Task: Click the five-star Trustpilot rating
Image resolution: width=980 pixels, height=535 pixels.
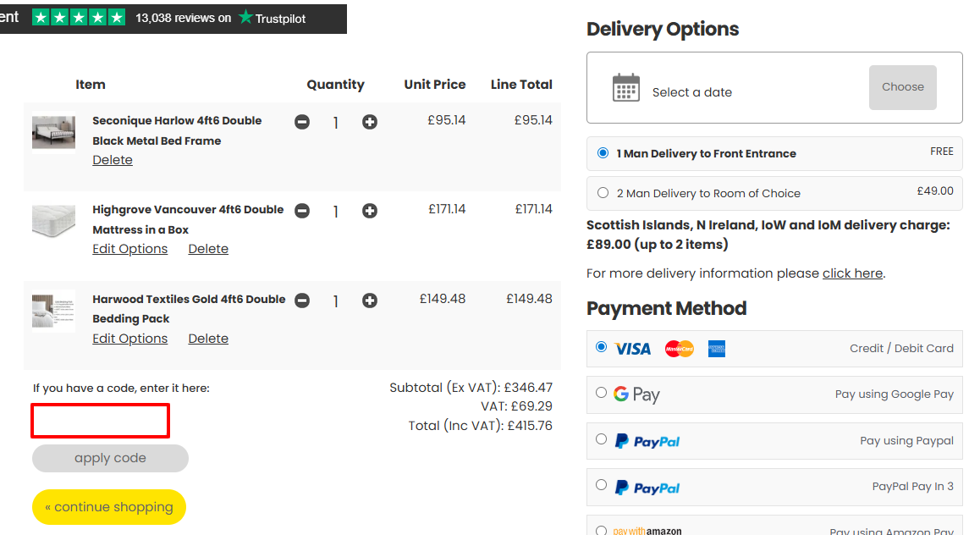Action: (79, 18)
